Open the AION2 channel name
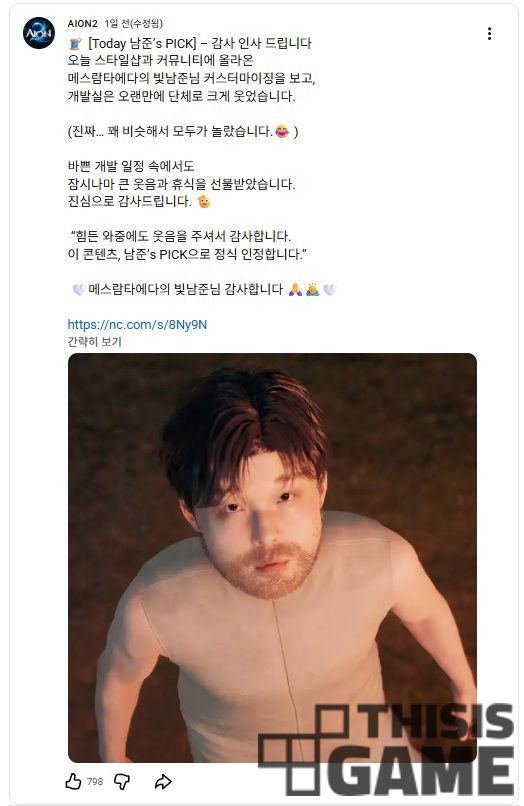524x806 pixels. coord(82,24)
